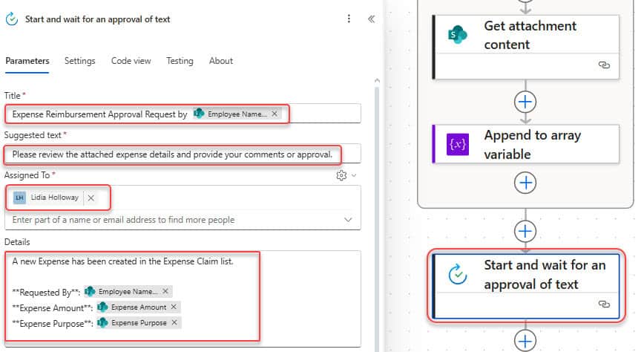Image resolution: width=644 pixels, height=352 pixels.
Task: Remove Expense Purpose token in Details
Action: (174, 322)
